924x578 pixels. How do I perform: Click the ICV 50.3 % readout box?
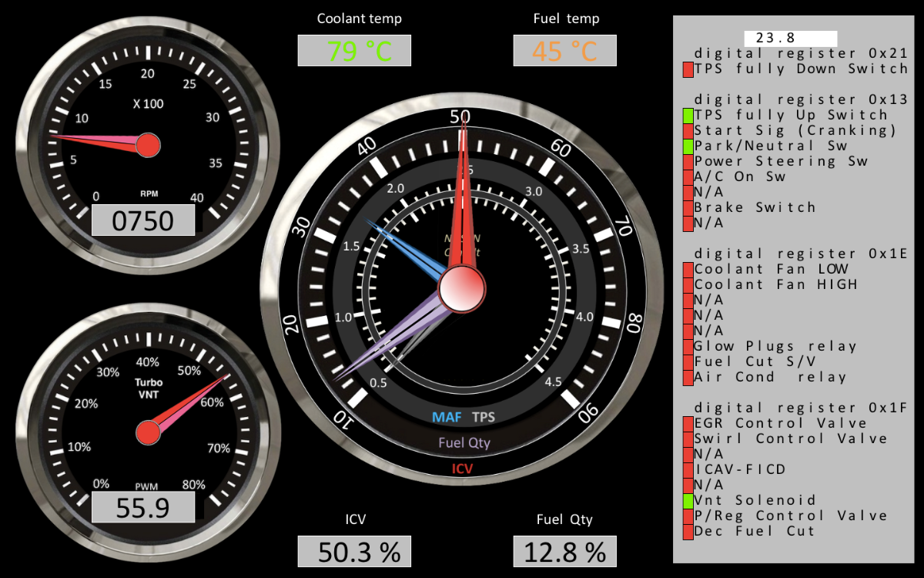pos(354,552)
